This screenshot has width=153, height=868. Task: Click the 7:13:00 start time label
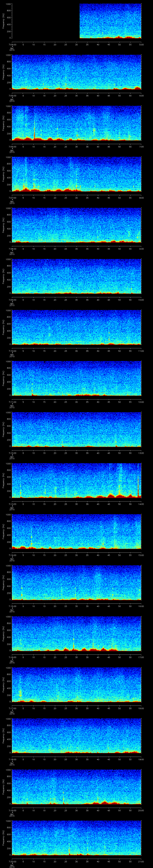pyautogui.click(x=12, y=504)
